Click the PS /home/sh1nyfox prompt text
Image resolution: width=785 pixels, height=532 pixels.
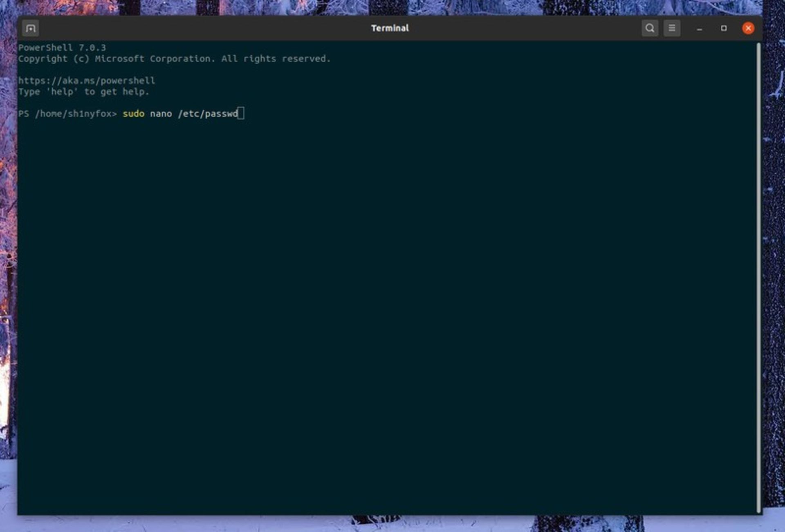(x=67, y=114)
